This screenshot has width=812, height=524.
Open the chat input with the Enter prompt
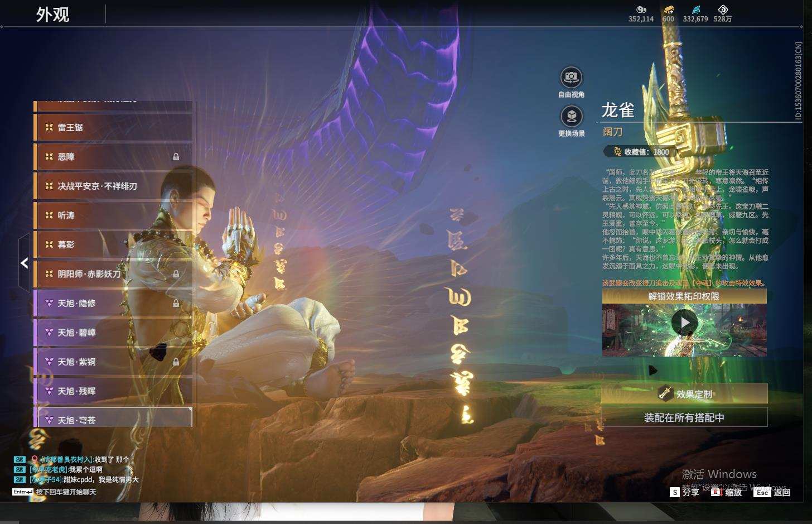55,492
